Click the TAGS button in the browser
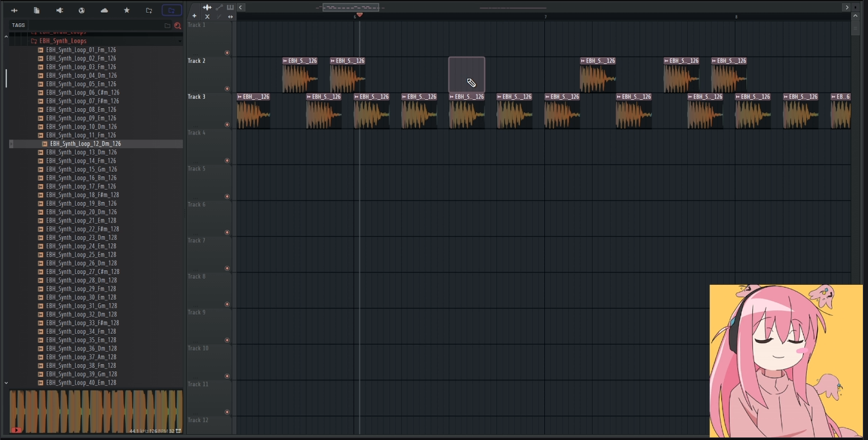 (x=19, y=25)
